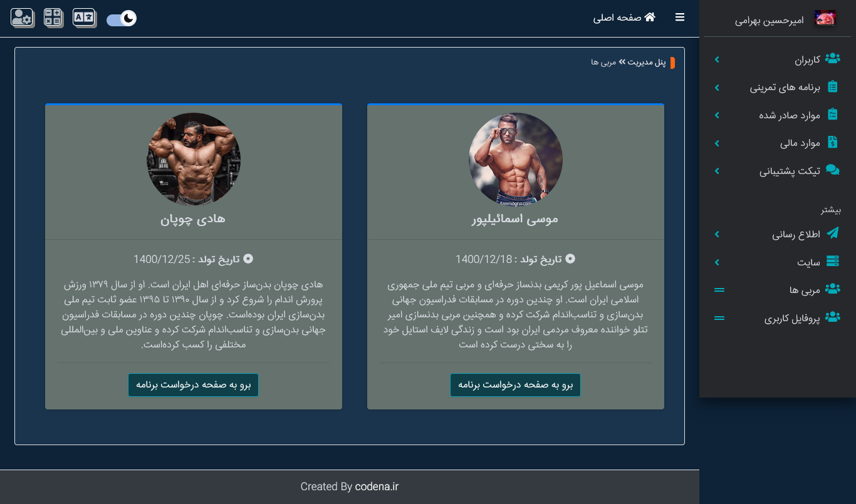
Task: Toggle the dark mode moon switch
Action: click(122, 19)
